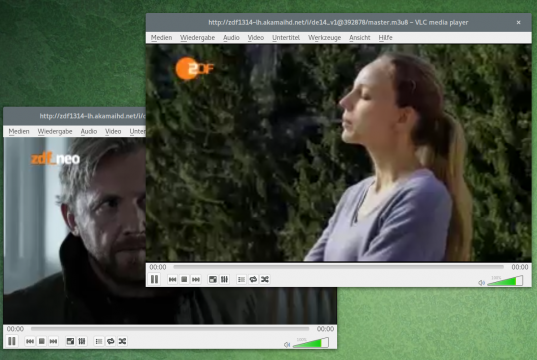This screenshot has height=360, width=537.
Task: Open Video menu in zdf_neo window
Action: click(113, 132)
